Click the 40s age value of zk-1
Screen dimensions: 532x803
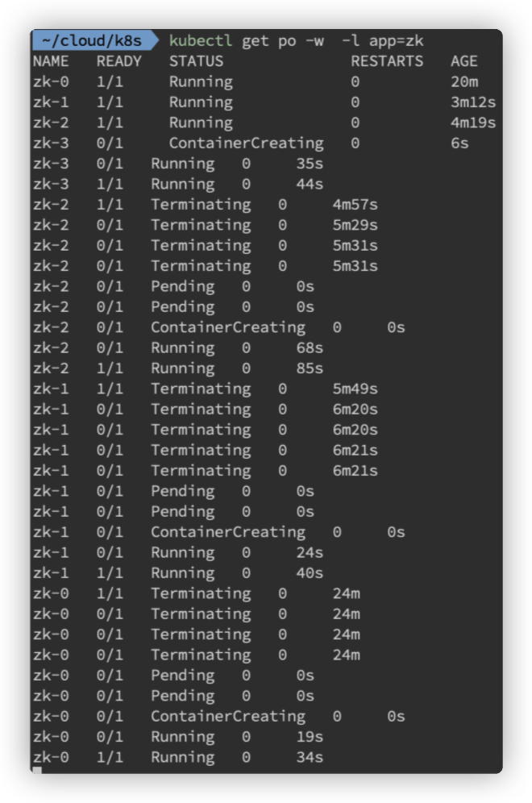[x=310, y=573]
